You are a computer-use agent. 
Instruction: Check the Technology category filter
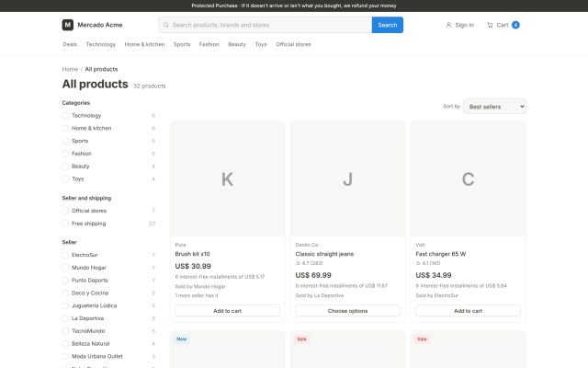pos(65,116)
